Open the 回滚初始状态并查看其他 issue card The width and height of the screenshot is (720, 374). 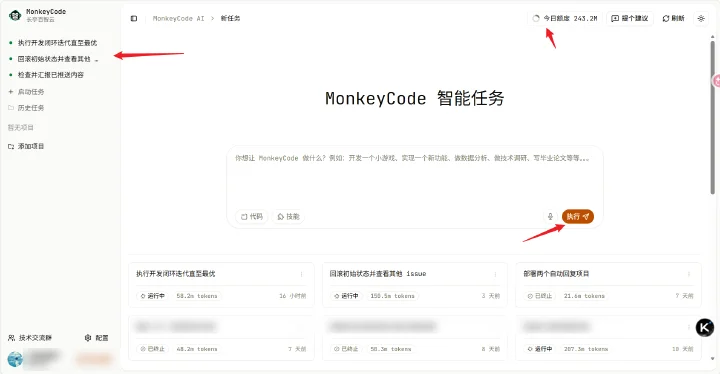point(415,285)
